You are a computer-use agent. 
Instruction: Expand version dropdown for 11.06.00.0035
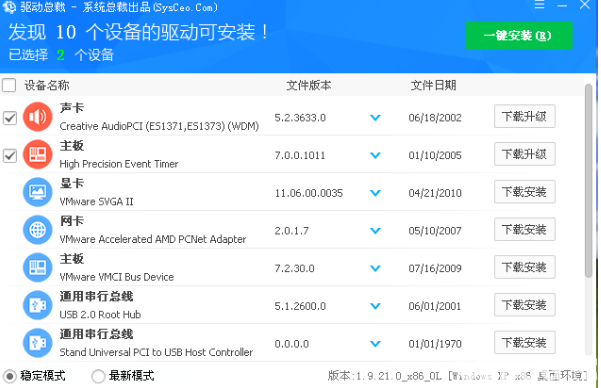pos(376,193)
